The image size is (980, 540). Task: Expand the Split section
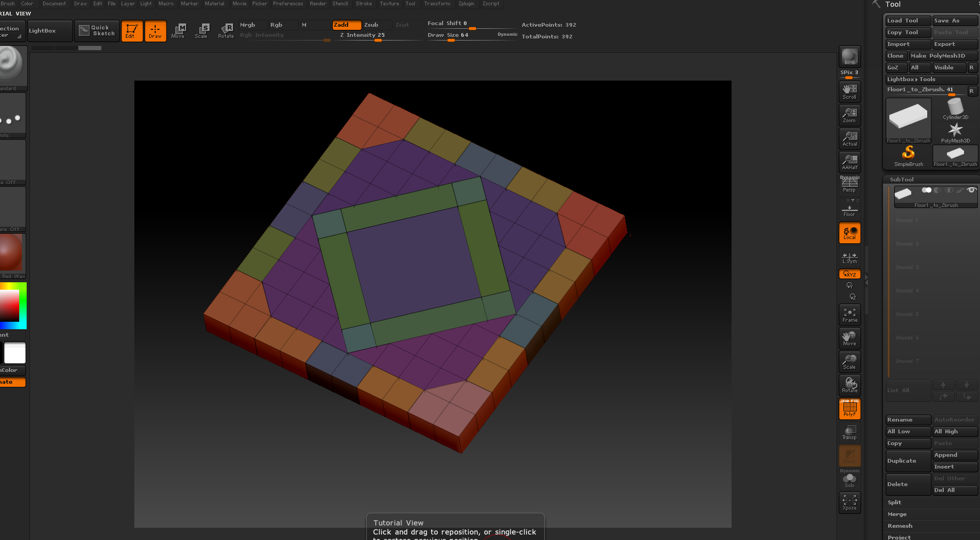coord(894,503)
